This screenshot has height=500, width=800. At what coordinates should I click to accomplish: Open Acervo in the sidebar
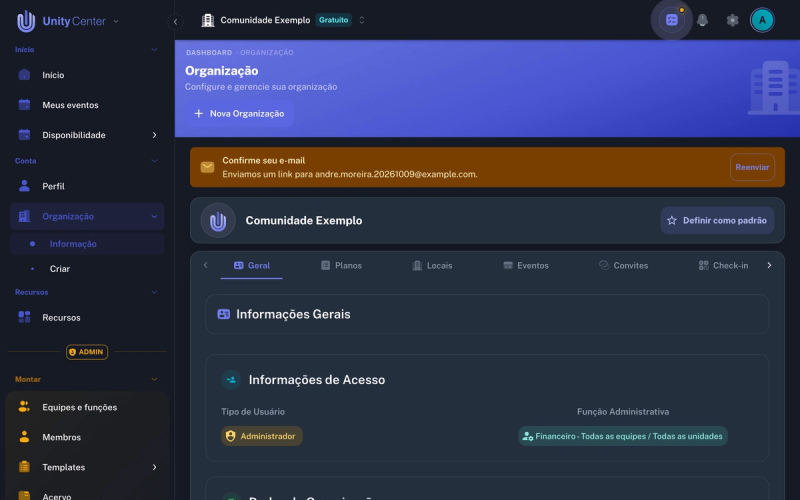(87, 495)
